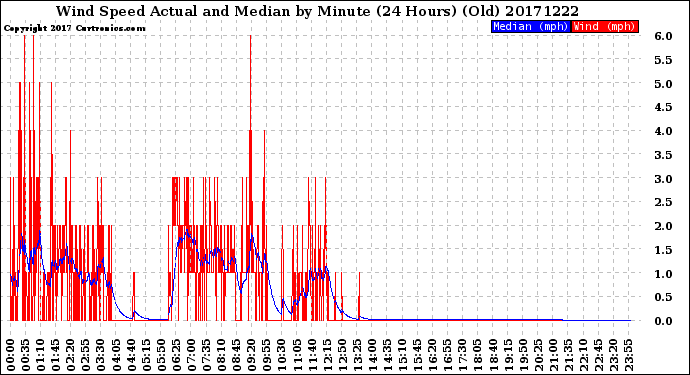Click the 10:30 time axis label
690x375 pixels.
point(282,355)
